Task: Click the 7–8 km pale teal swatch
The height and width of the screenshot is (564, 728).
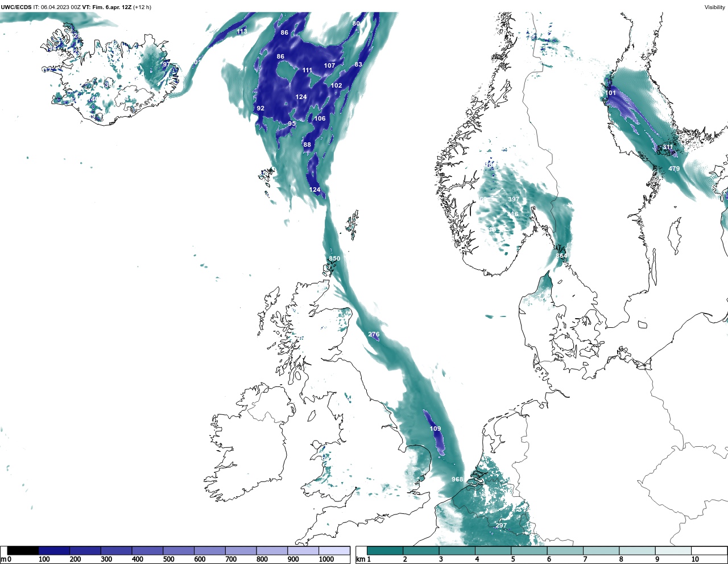Action: point(601,550)
